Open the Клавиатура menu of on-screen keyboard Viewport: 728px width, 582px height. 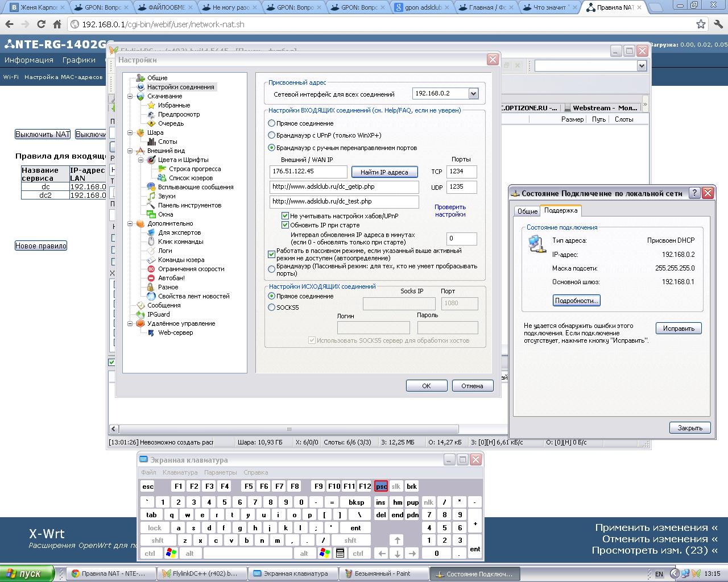click(180, 472)
